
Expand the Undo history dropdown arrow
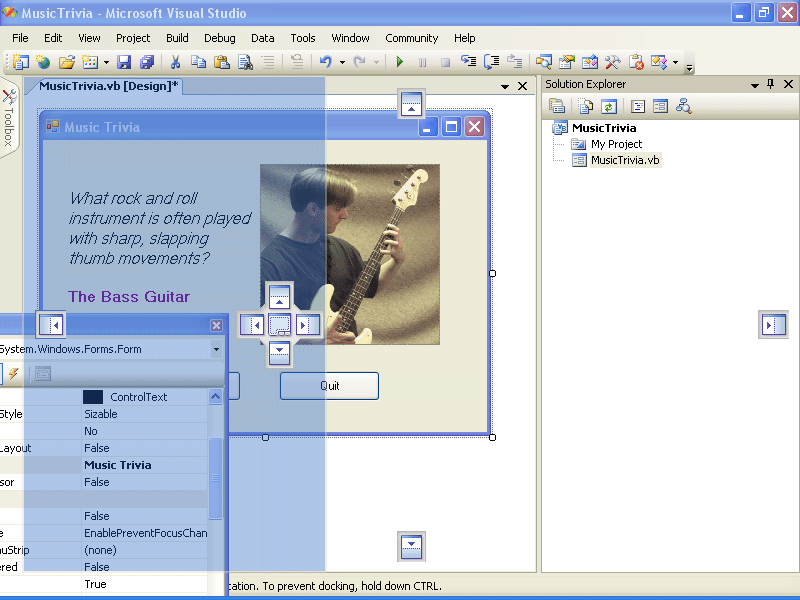(x=342, y=62)
